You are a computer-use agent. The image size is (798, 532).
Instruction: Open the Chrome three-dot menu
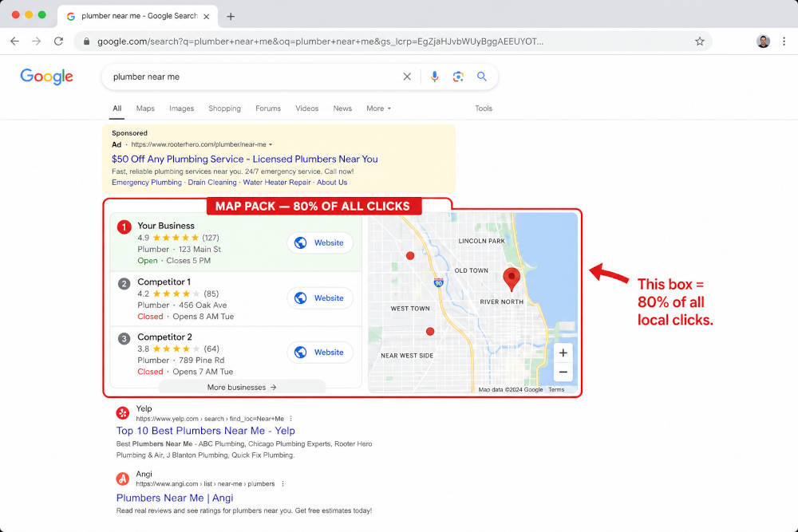784,41
